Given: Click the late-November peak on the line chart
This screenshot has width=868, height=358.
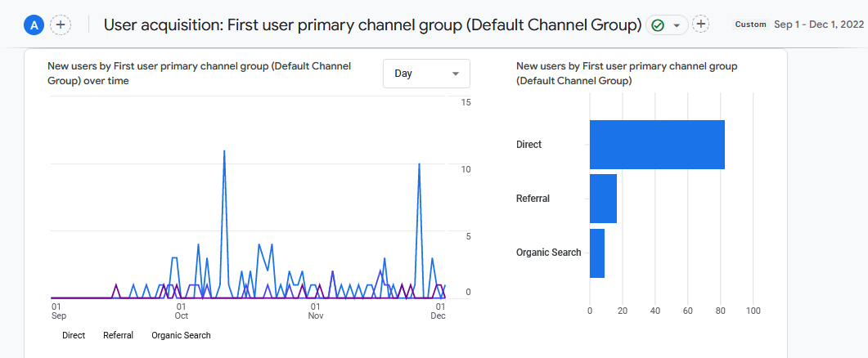Looking at the screenshot, I should pos(419,163).
